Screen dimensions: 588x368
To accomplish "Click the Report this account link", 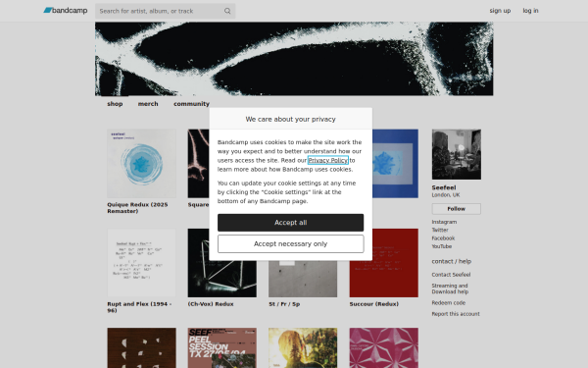I will [456, 314].
